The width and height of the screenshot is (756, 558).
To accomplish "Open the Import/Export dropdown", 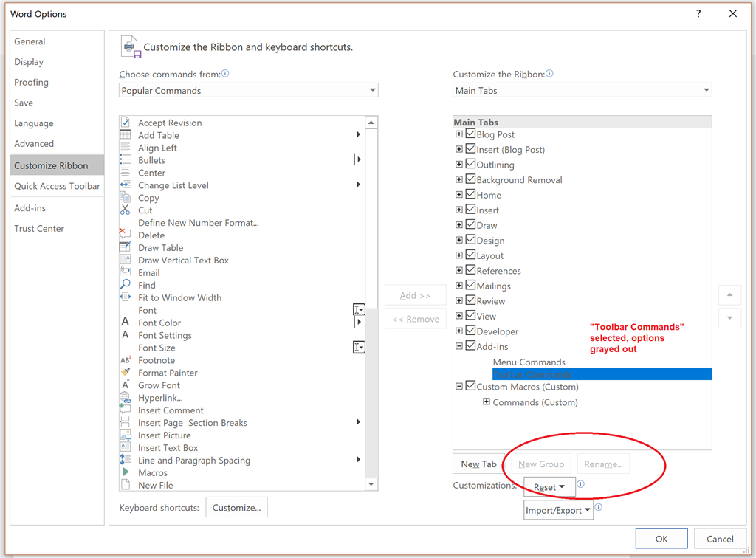I will coord(558,510).
